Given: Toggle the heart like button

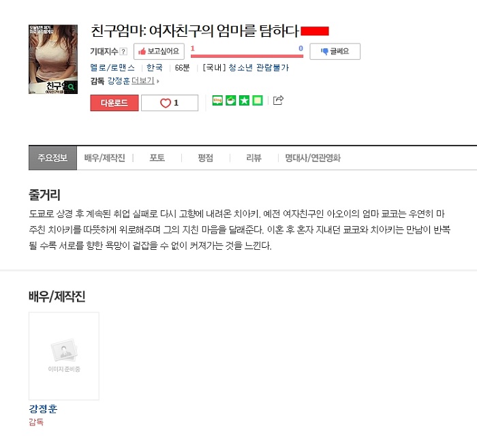Looking at the screenshot, I should pos(170,103).
